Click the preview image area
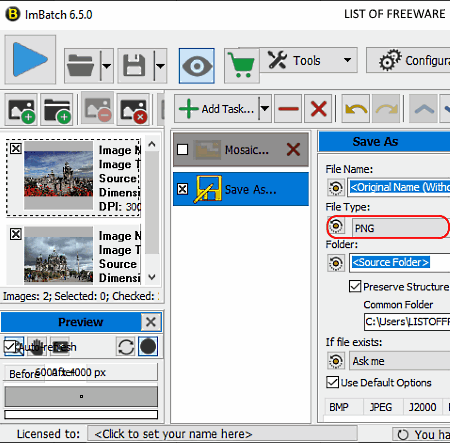The image size is (450, 443). point(81,396)
